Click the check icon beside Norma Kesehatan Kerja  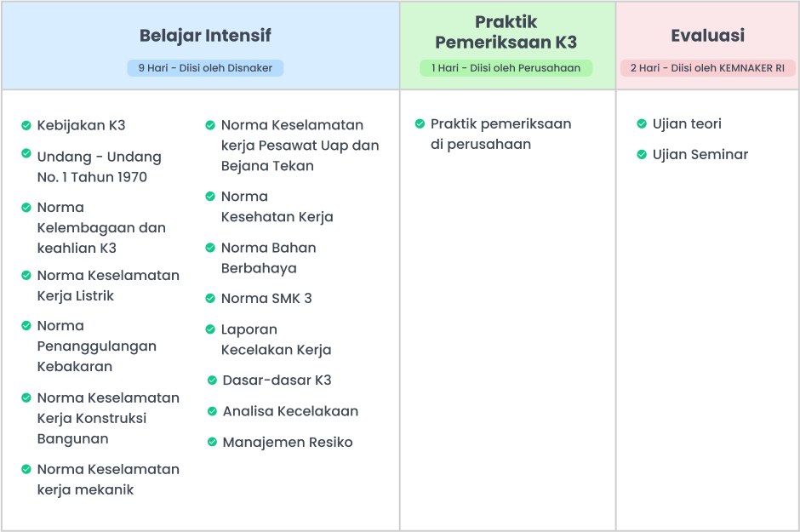tap(210, 197)
